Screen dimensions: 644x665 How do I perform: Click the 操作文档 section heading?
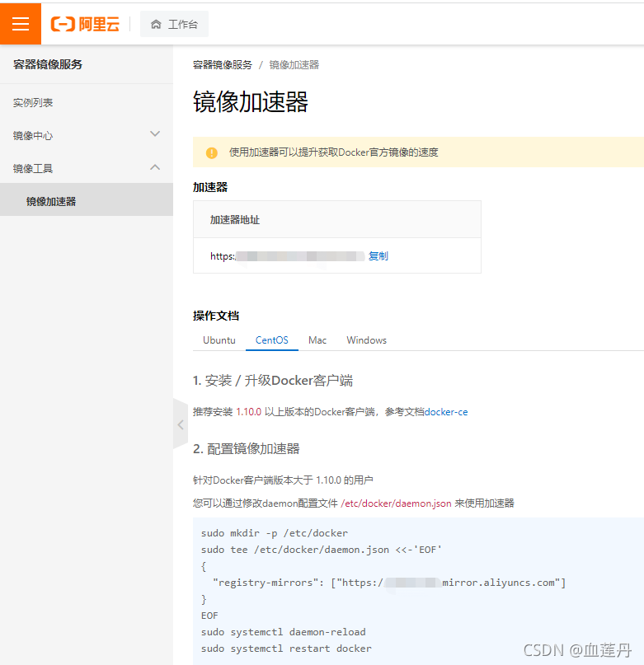(216, 316)
